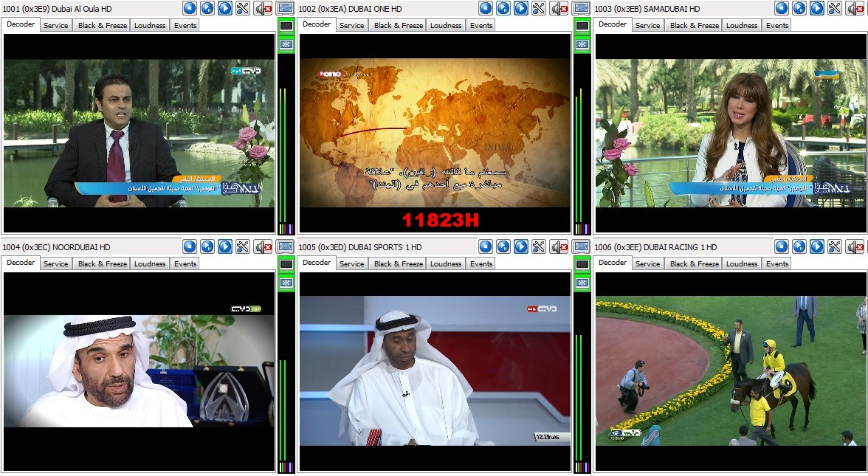Open display view icon for DUBAI SPORTS 1 HD

point(582,246)
